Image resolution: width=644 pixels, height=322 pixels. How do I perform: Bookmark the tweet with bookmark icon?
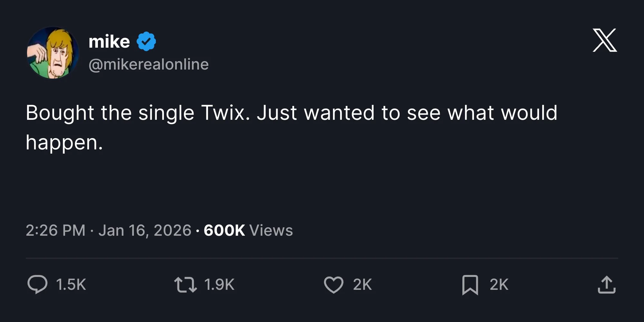pyautogui.click(x=470, y=285)
